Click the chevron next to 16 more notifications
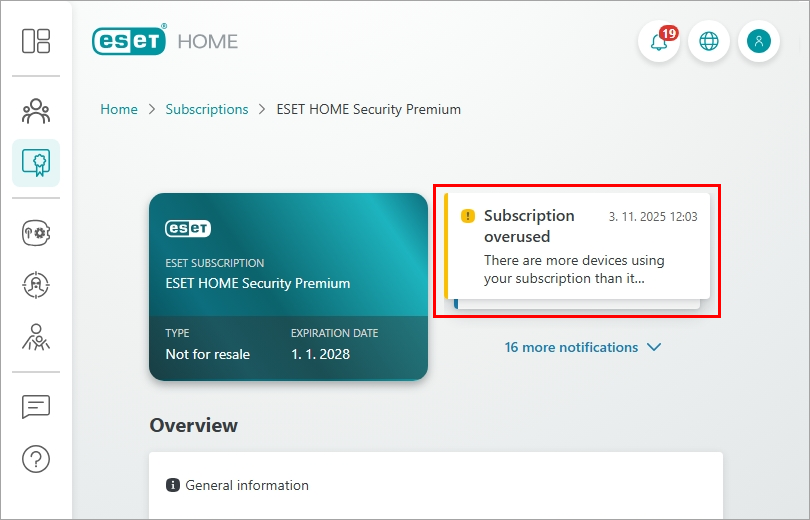This screenshot has width=810, height=520. click(654, 347)
